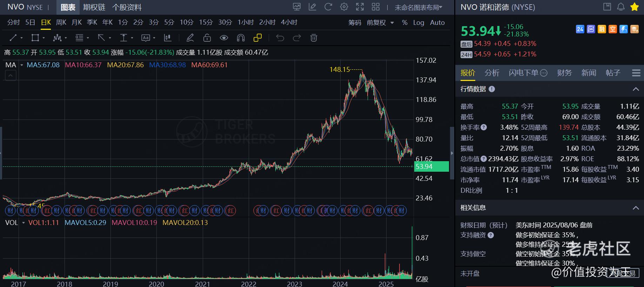Screen dimensions: 644x287
Task: Select the arrow annotation tool
Action: (101, 37)
